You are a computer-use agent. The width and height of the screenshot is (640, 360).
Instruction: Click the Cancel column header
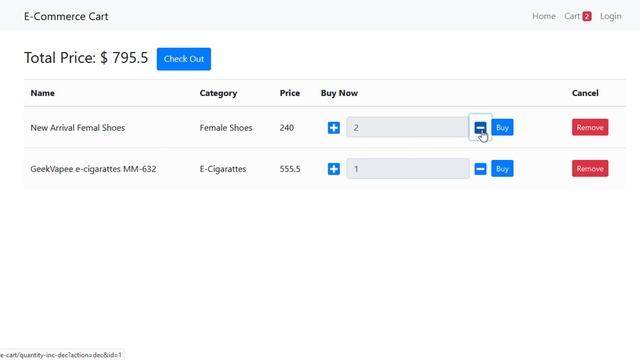pyautogui.click(x=585, y=93)
